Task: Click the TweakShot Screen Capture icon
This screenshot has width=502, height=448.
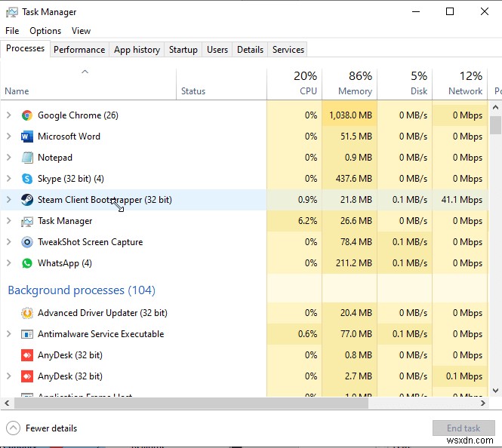Action: tap(27, 242)
